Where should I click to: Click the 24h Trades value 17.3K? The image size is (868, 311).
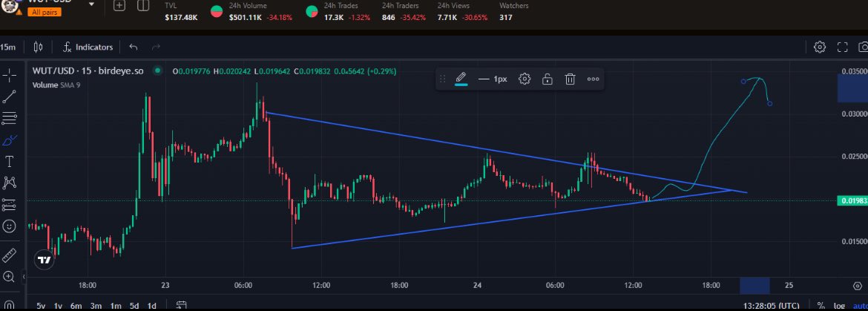pyautogui.click(x=335, y=17)
